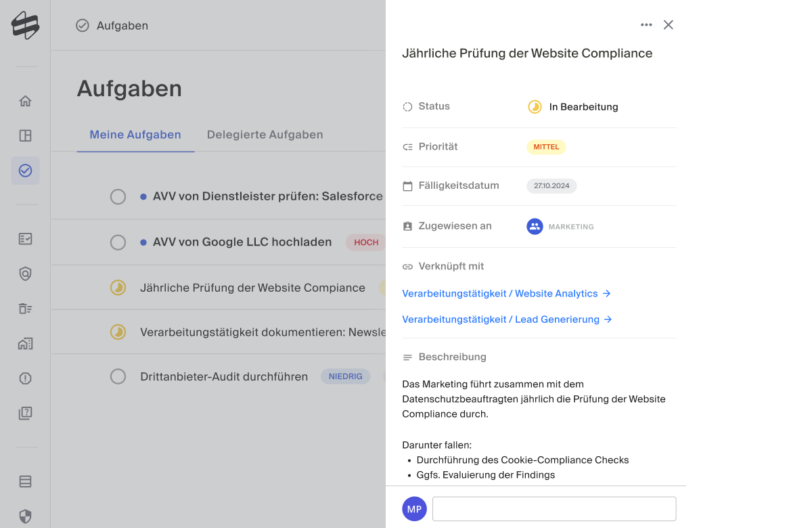
Task: Mark Drittanbieter-Audit durchführen task complete
Action: pyautogui.click(x=118, y=377)
